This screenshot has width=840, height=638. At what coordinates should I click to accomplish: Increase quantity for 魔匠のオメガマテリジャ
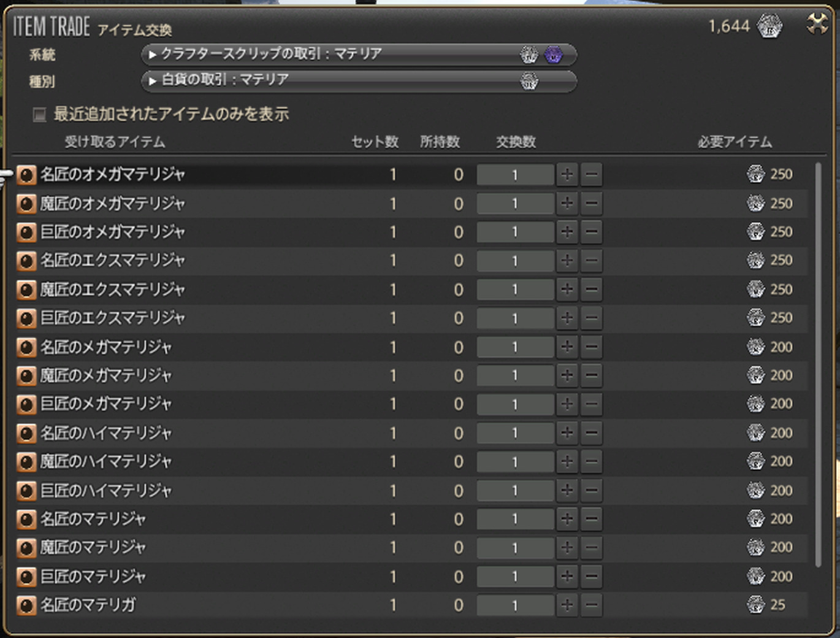[567, 203]
